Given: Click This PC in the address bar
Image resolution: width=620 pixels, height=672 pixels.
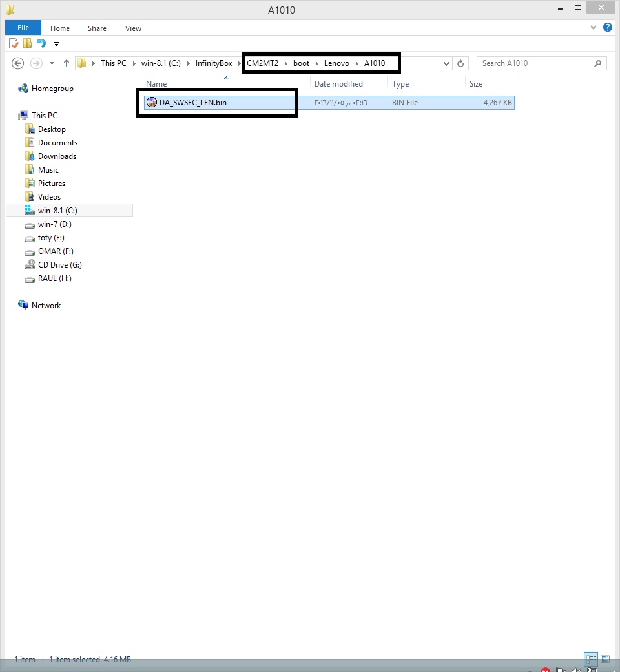Looking at the screenshot, I should tap(114, 63).
